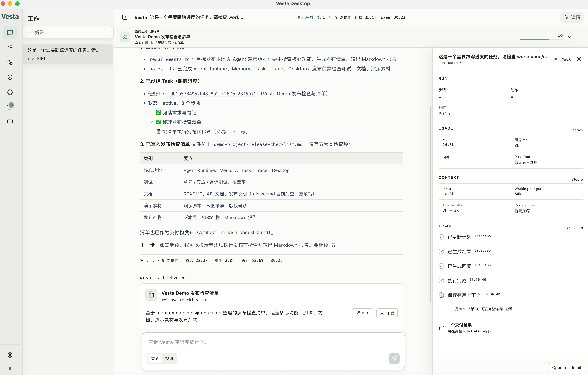Click the status circle beside 已更新计划
The image size is (588, 375).
coord(441,237)
